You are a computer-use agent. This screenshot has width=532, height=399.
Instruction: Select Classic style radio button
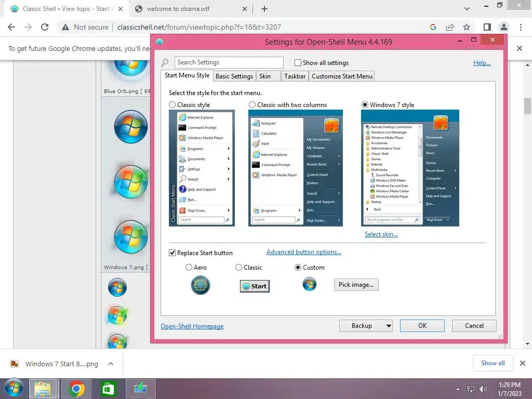click(x=172, y=105)
